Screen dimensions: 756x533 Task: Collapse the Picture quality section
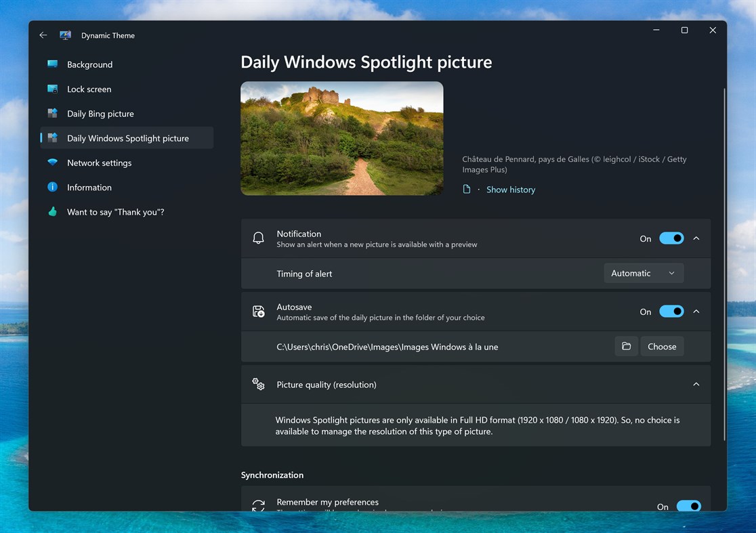click(x=696, y=384)
